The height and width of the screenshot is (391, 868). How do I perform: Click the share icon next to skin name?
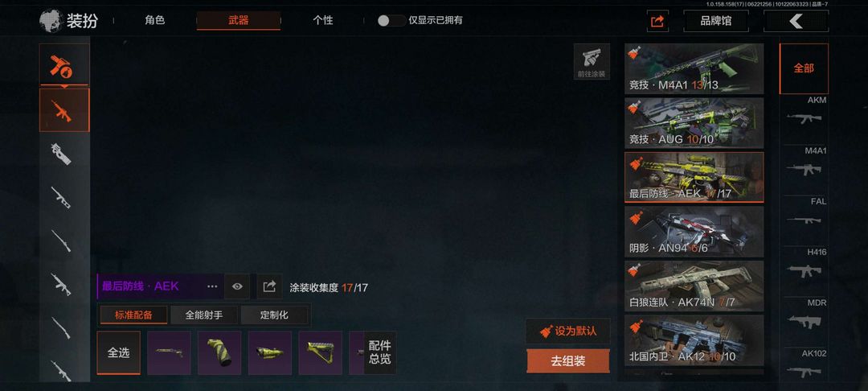tap(269, 286)
